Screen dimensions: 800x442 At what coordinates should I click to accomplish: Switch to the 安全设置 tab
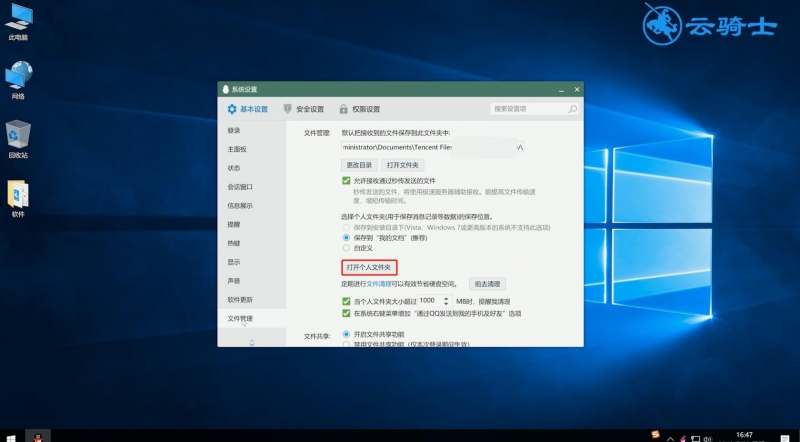pyautogui.click(x=304, y=109)
